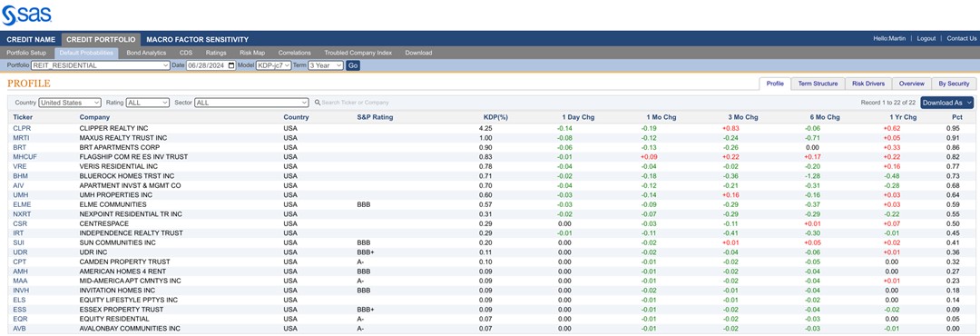
Task: Open the CDS section
Action: click(x=186, y=54)
